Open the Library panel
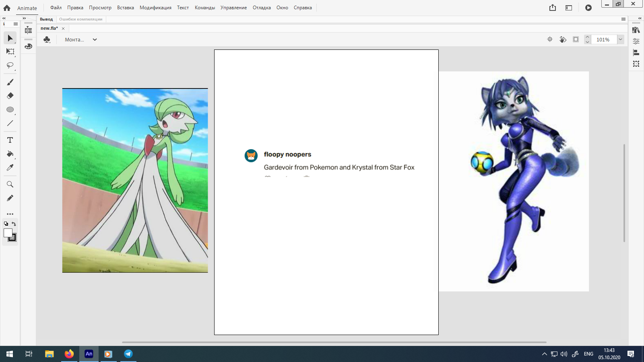This screenshot has width=644, height=362. coord(636,30)
